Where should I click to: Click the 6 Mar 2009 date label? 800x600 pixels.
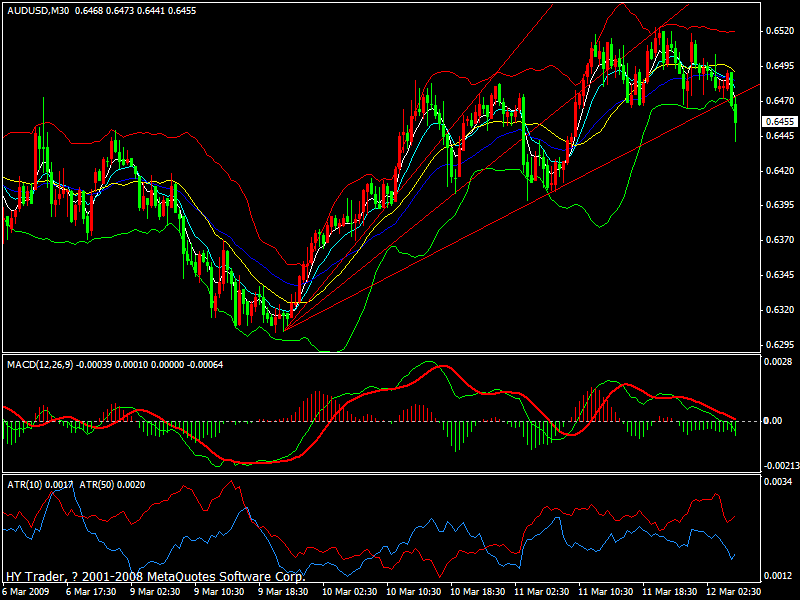(27, 592)
